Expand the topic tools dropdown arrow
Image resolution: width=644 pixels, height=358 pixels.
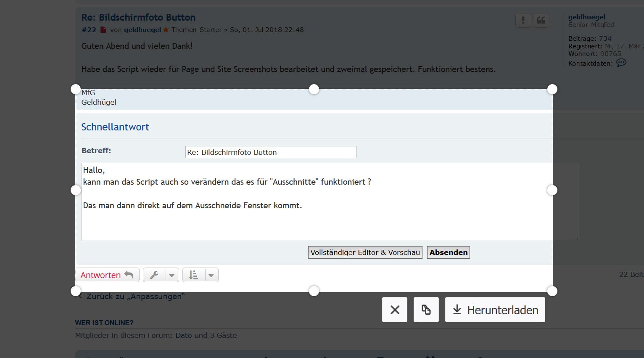coord(172,276)
